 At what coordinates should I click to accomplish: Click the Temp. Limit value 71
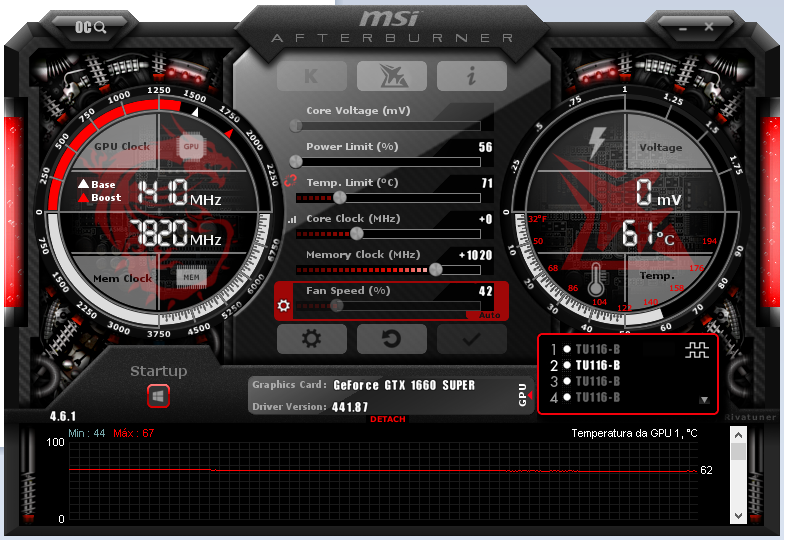point(487,183)
